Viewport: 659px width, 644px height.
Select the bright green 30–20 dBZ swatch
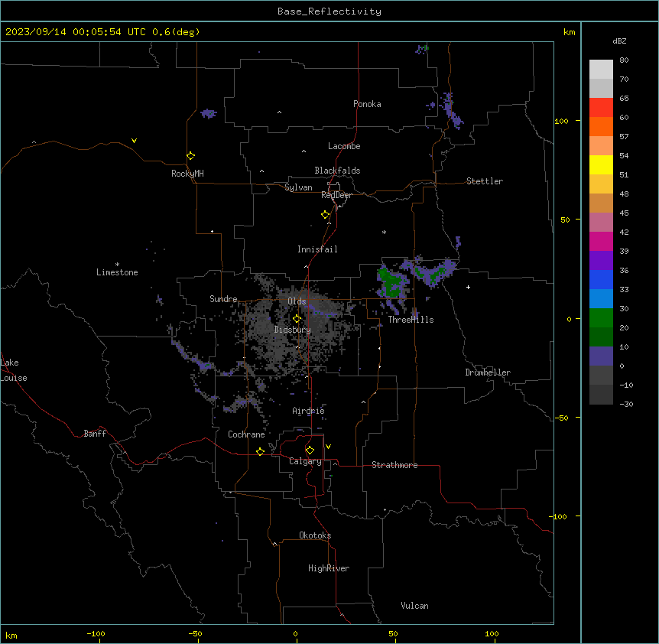coord(601,318)
